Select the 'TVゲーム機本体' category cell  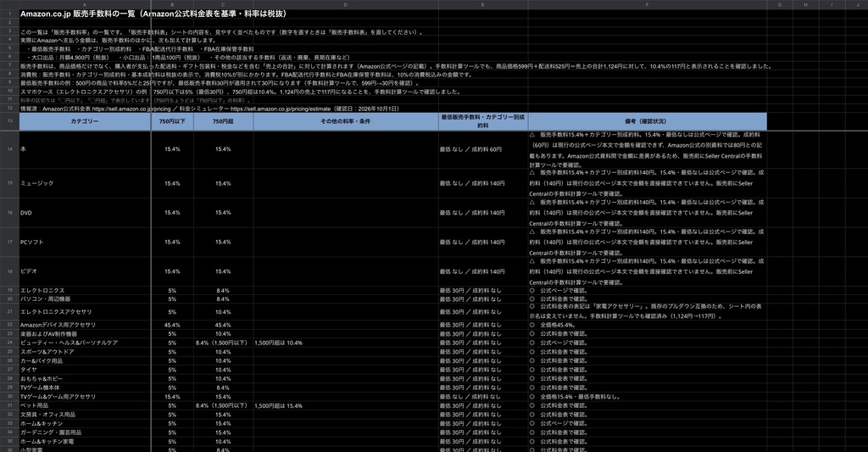click(x=85, y=388)
